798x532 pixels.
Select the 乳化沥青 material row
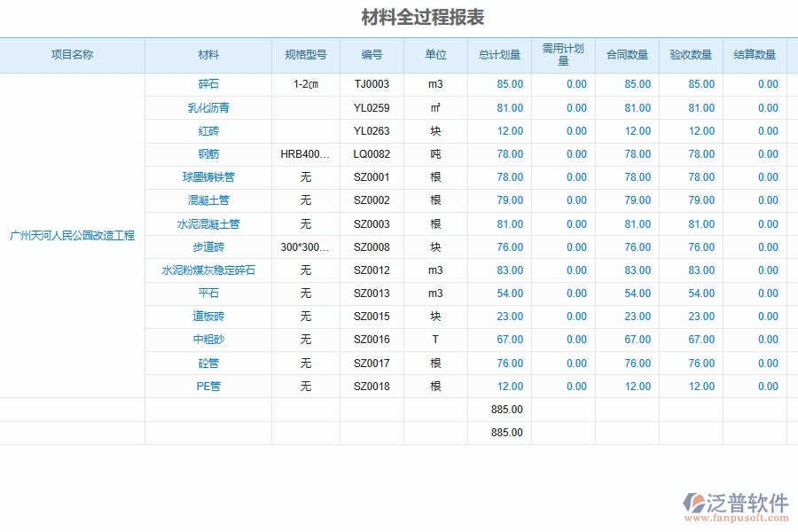click(x=207, y=107)
